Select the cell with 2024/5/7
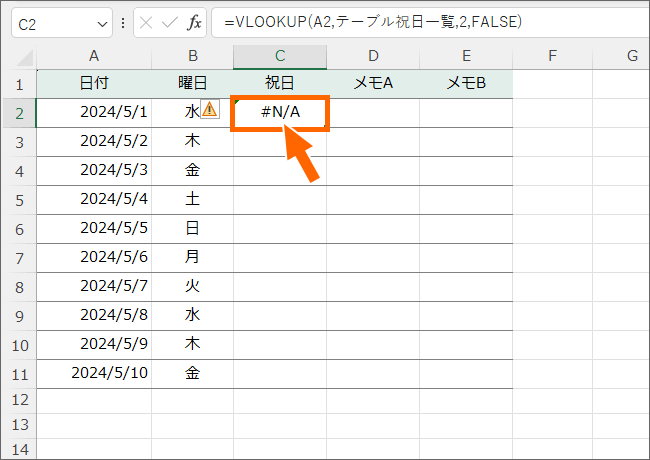The height and width of the screenshot is (460, 650). point(94,287)
